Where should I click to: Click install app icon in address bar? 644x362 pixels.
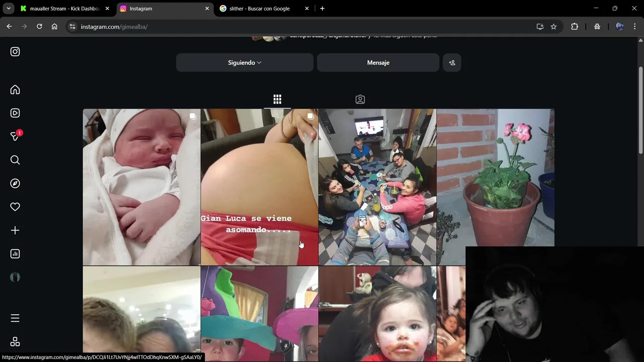540,27
